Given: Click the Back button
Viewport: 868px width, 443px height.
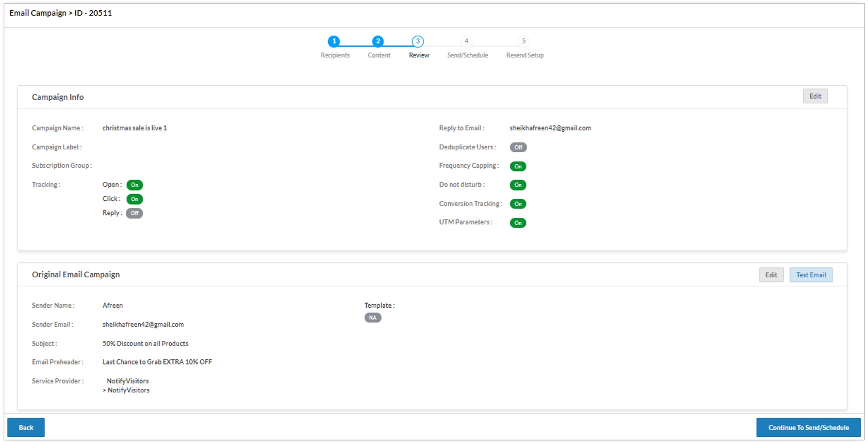Looking at the screenshot, I should coord(26,428).
